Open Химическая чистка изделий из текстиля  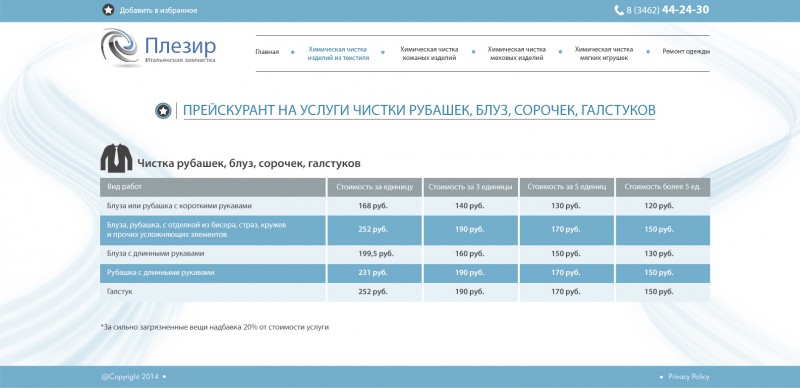point(338,54)
